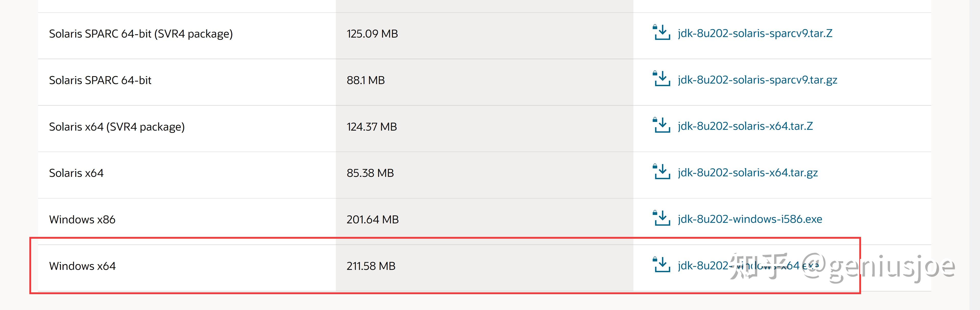Screen dimensions: 980x310
Task: Click Solaris SPARC 64-bit (SVR4 package) label
Action: click(x=141, y=33)
